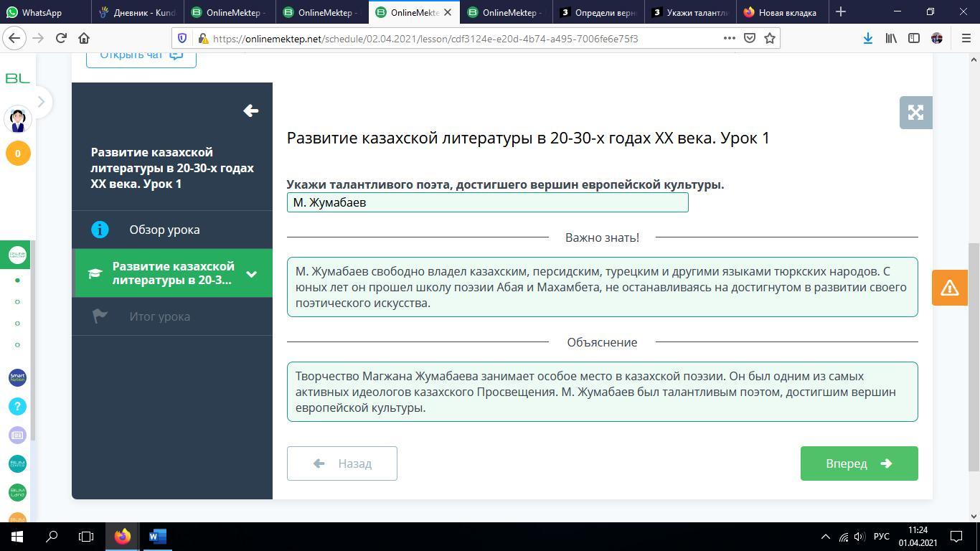Open the Smart Nation sidebar icon
The width and height of the screenshot is (980, 551).
(17, 377)
